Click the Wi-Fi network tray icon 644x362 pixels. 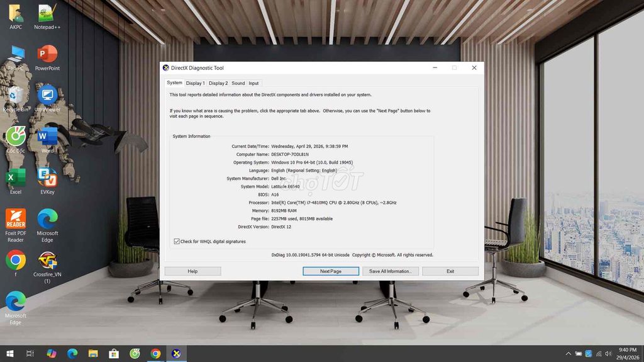coord(599,354)
